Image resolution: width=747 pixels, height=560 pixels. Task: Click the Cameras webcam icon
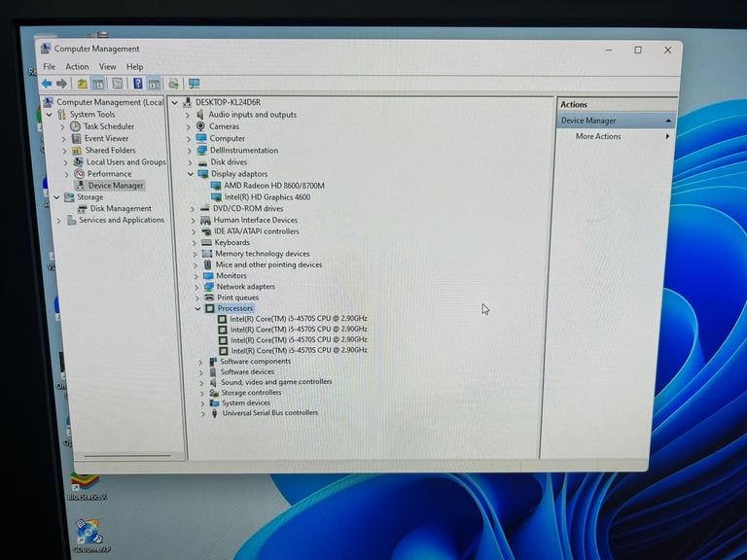click(201, 126)
